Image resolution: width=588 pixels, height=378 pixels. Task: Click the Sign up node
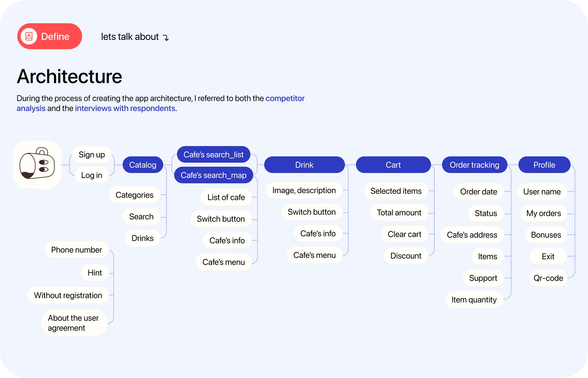[92, 154]
